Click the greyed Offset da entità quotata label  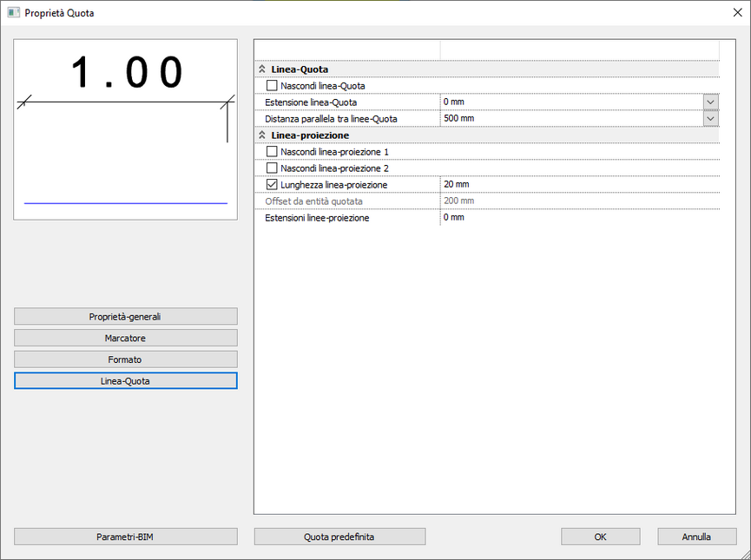point(313,201)
